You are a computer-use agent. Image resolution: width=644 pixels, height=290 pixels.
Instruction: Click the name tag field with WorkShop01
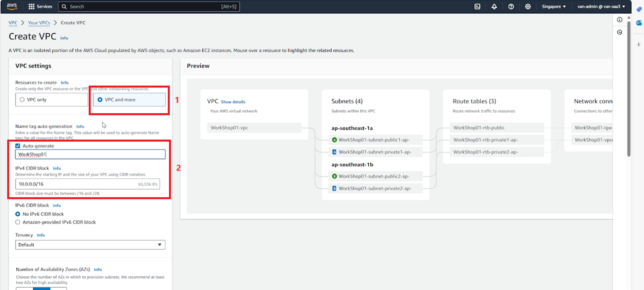90,154
